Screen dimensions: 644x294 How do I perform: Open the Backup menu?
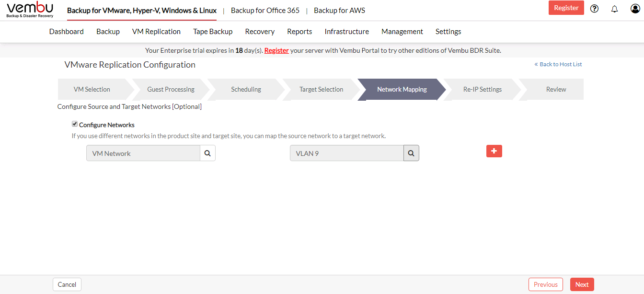(108, 32)
